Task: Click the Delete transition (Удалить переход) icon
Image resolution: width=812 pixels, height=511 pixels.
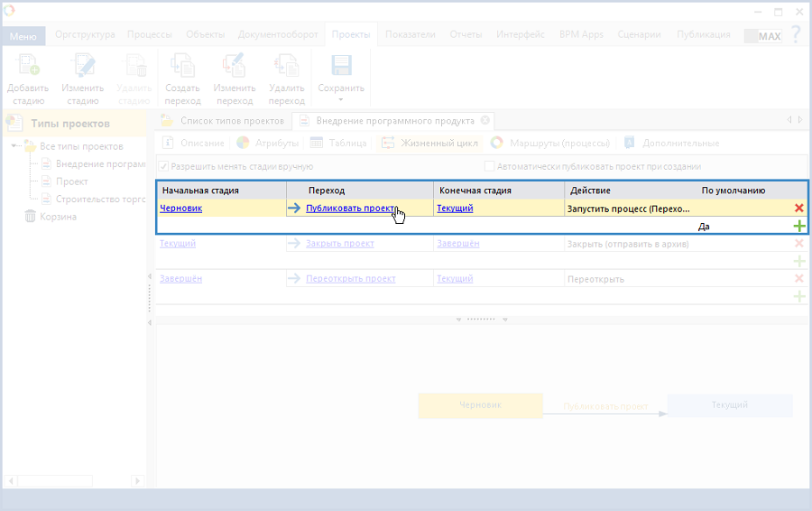Action: click(286, 67)
